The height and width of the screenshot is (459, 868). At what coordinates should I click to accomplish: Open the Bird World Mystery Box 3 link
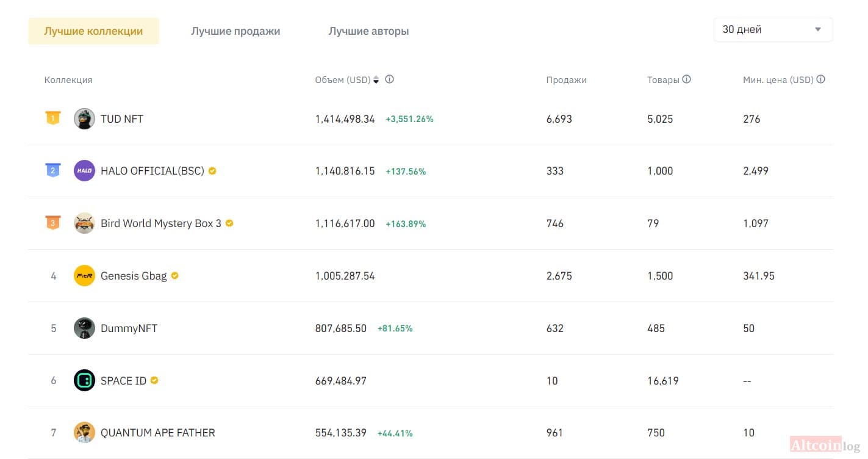161,223
